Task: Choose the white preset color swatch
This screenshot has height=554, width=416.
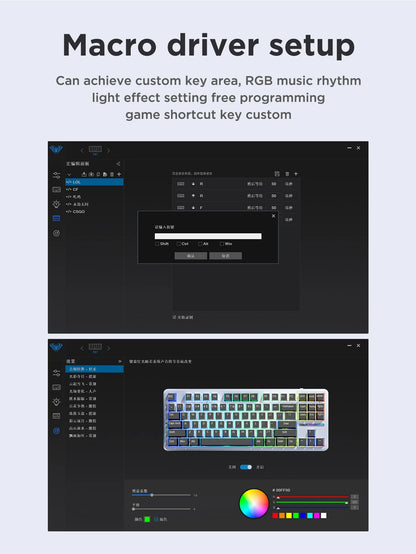Action: 323,516
